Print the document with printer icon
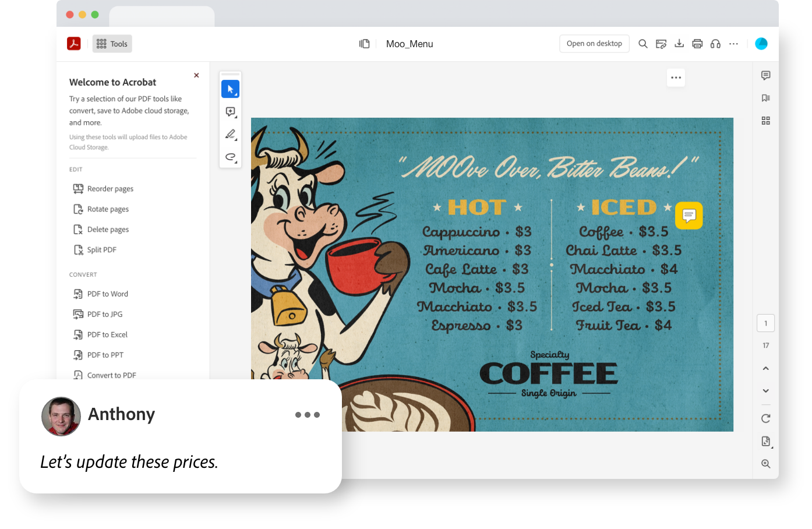This screenshot has width=812, height=529. pyautogui.click(x=697, y=44)
